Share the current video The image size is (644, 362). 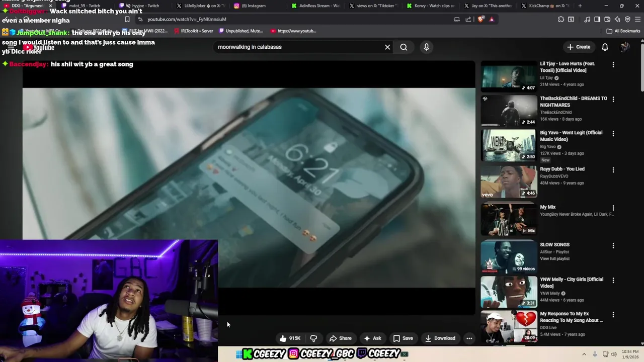pyautogui.click(x=340, y=338)
